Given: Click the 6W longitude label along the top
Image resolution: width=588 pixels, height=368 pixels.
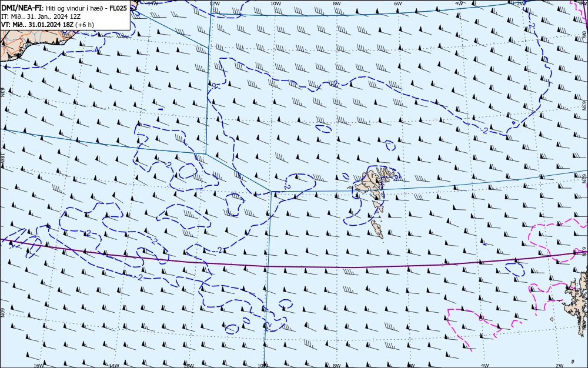Looking at the screenshot, I should point(398,4).
